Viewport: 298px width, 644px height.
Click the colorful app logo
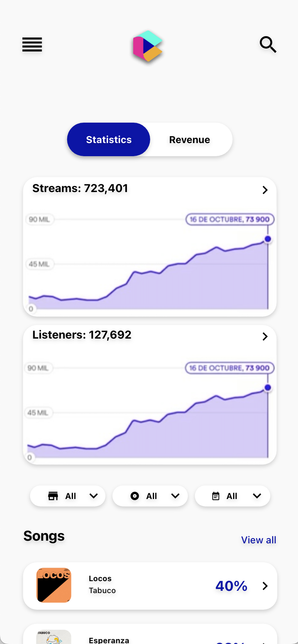147,46
